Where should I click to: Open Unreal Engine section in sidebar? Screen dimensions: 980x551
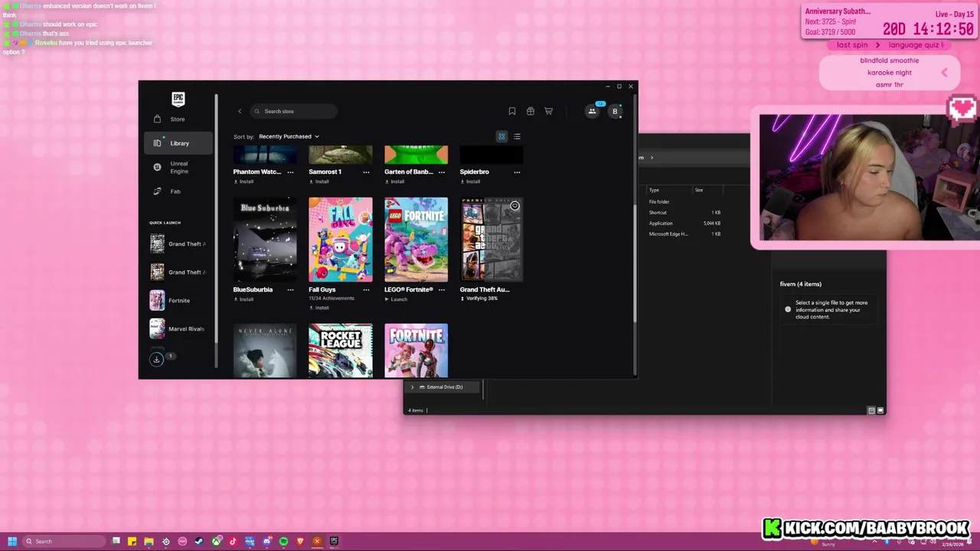[x=178, y=168]
